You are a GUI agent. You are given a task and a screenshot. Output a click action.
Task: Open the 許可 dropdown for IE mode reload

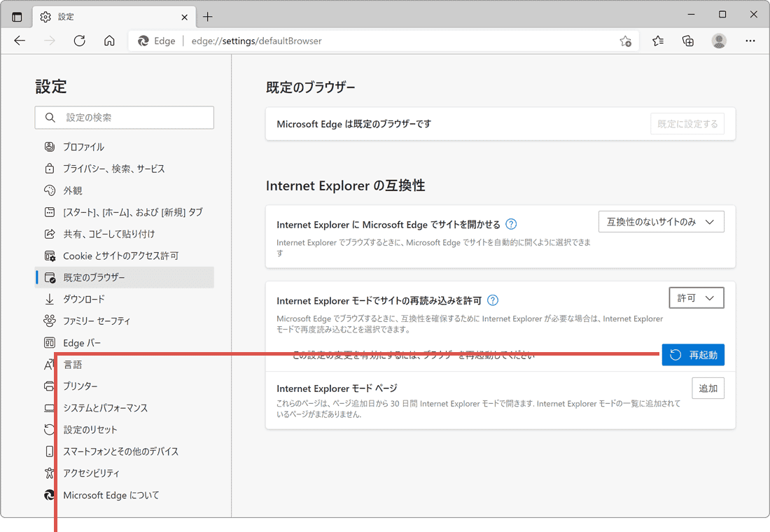pyautogui.click(x=696, y=298)
